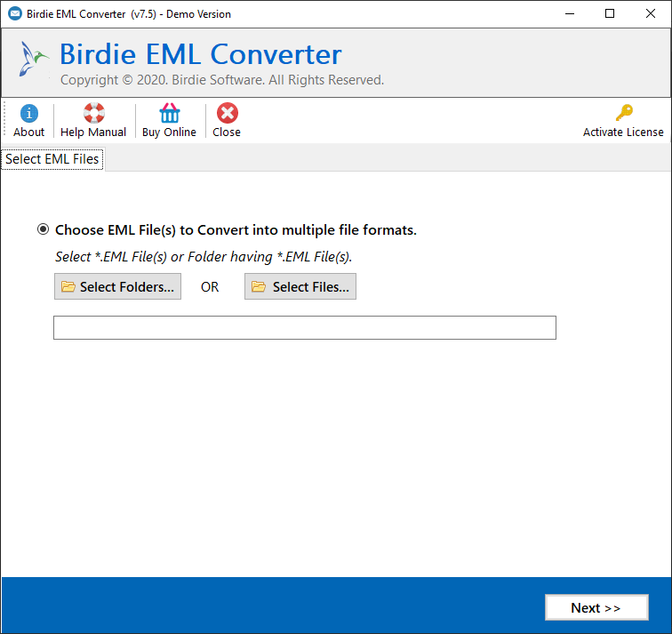Click the Next >> button
This screenshot has height=634, width=672.
[x=596, y=607]
